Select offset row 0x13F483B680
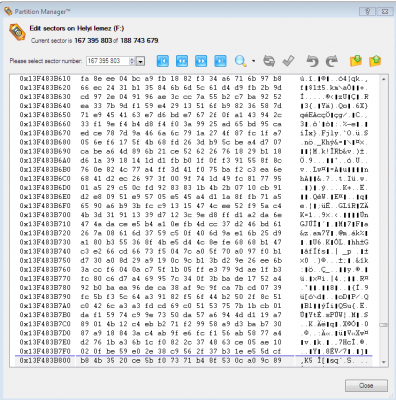The height and width of the screenshot is (400, 396). click(45, 142)
